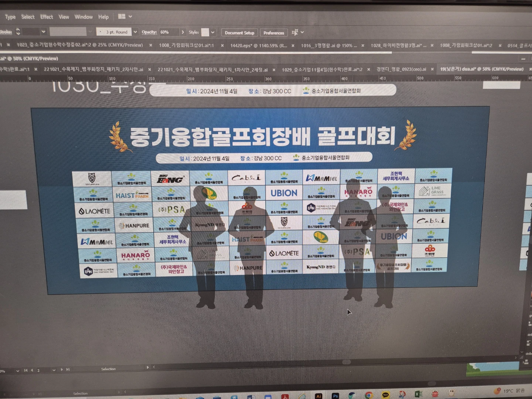
Task: Switch to the 1028_하이비전명함3명.ai tab
Action: pyautogui.click(x=398, y=45)
